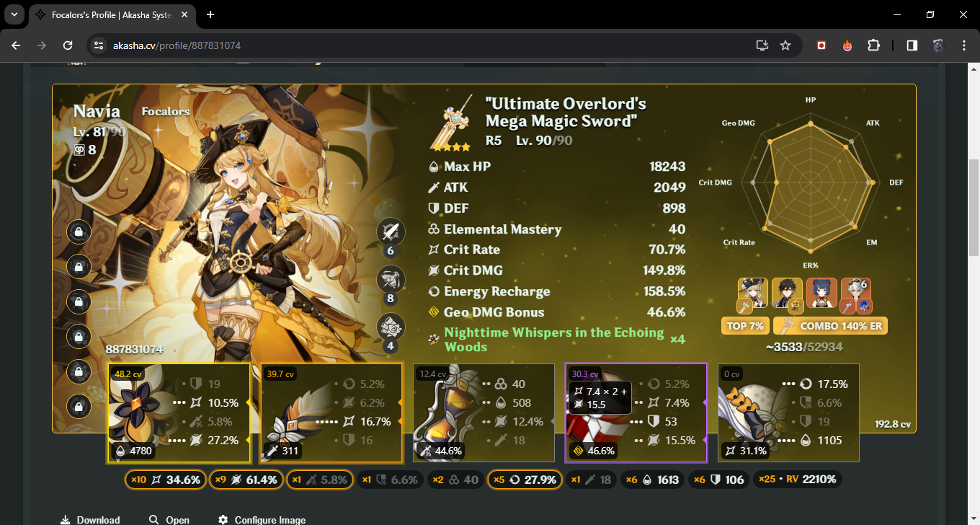Open the browser profile avatar menu
Screen dimensions: 980x525
[x=937, y=45]
